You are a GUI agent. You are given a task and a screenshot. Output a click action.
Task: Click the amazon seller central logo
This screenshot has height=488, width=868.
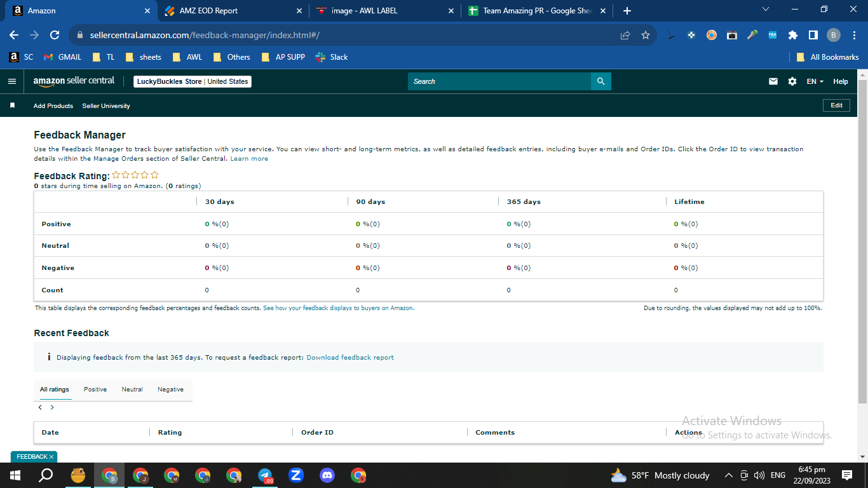coord(74,81)
